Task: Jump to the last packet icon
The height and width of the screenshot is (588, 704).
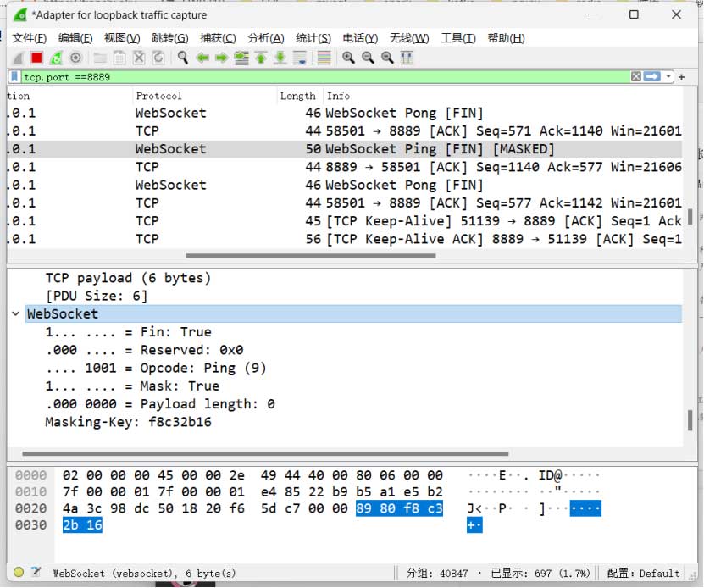Action: 280,58
